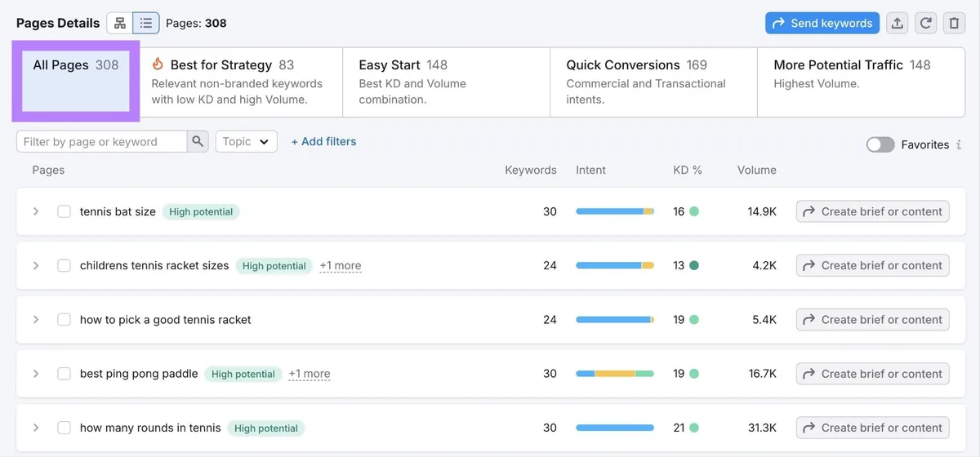Click the intent bar for how many rounds in tennis

click(615, 428)
